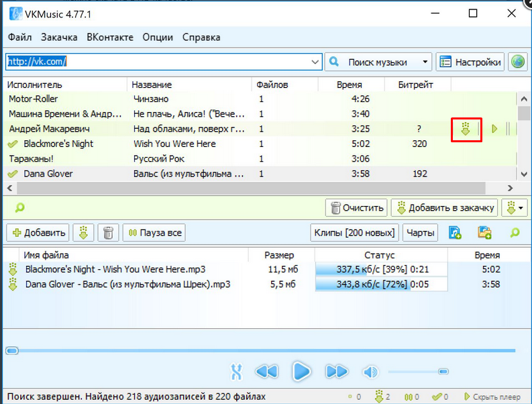The height and width of the screenshot is (404, 532).
Task: Open Настройки settings button
Action: 470,62
